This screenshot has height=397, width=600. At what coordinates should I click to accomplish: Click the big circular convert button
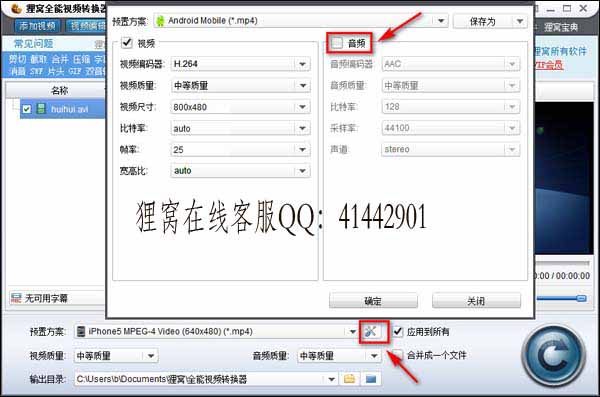coord(553,356)
